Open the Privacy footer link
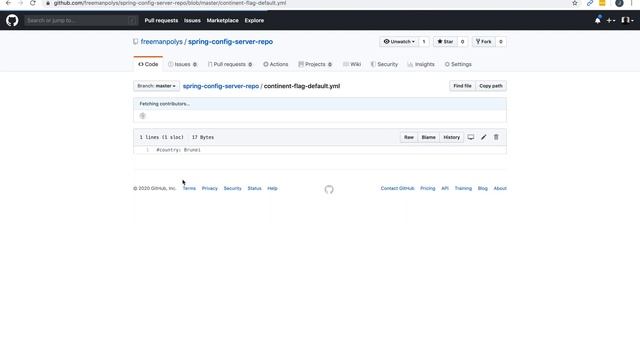Screen dimensions: 640x360 tap(209, 189)
